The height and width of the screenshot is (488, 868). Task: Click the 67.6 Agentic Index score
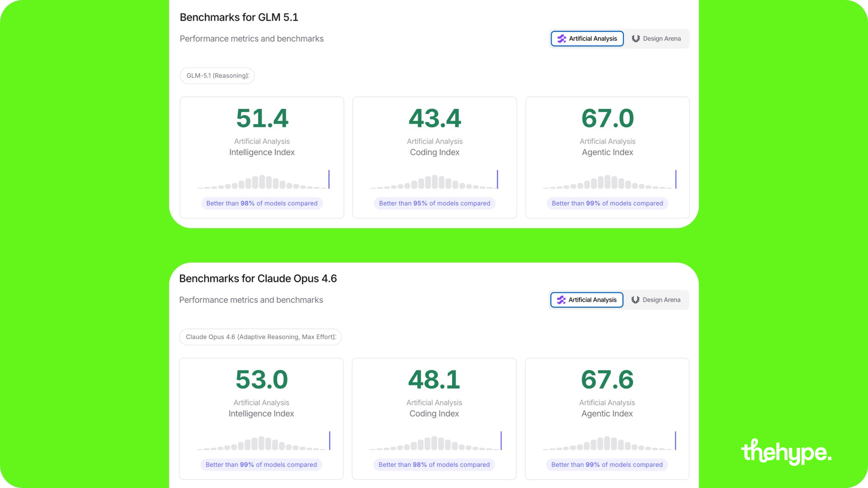coord(607,380)
